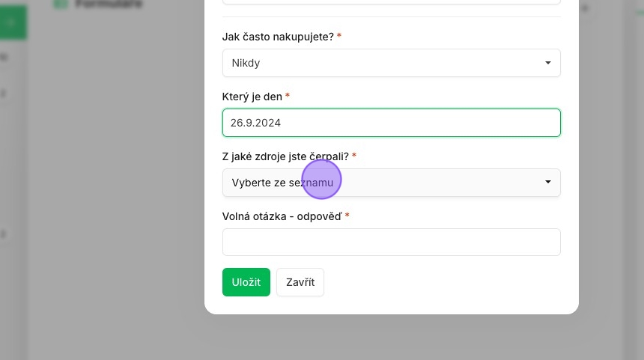Image resolution: width=644 pixels, height=360 pixels.
Task: Click the Nikdy selected value
Action: tap(246, 63)
